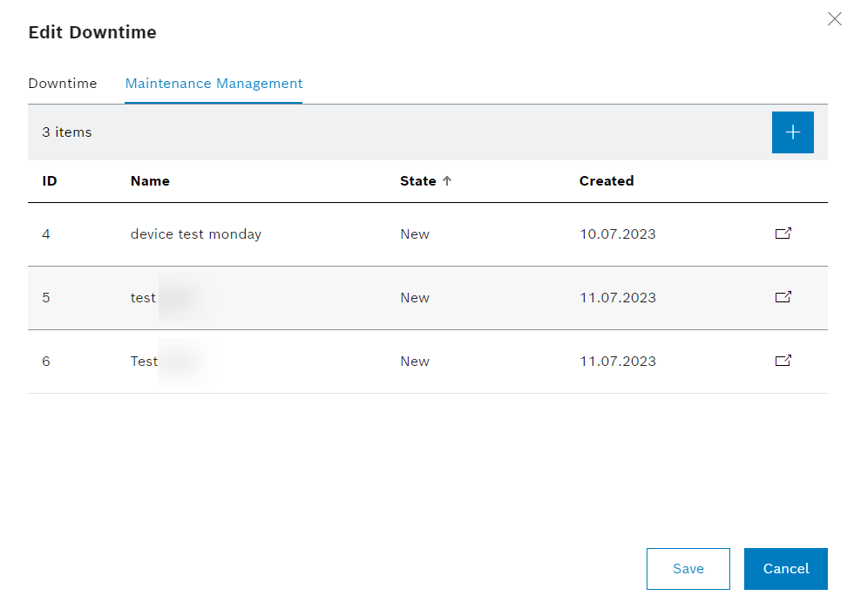This screenshot has width=854, height=616.
Task: Sort the table by Name column
Action: pos(149,180)
